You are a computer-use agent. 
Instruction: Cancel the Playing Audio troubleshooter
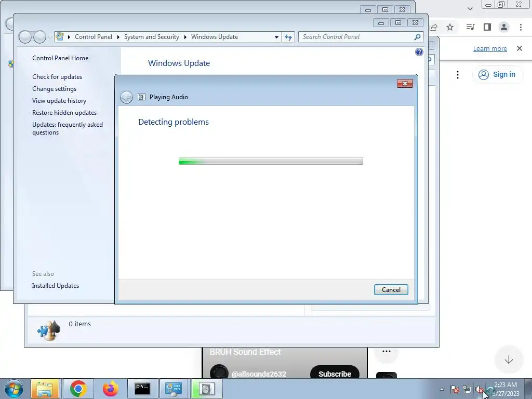pyautogui.click(x=391, y=290)
